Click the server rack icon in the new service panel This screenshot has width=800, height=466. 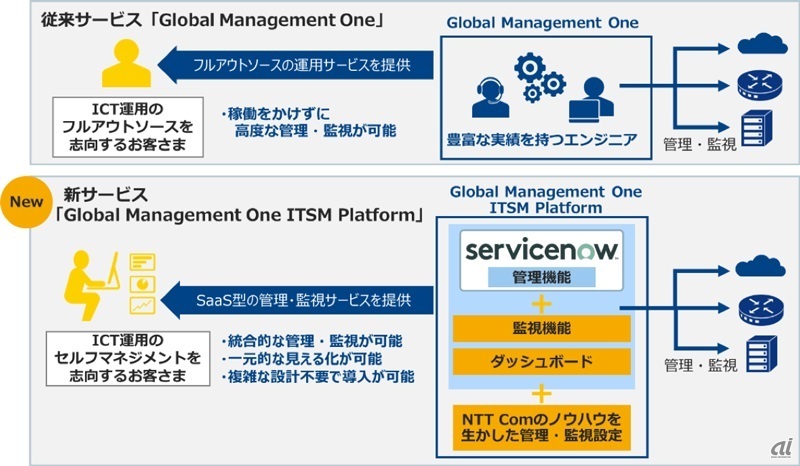pos(762,354)
